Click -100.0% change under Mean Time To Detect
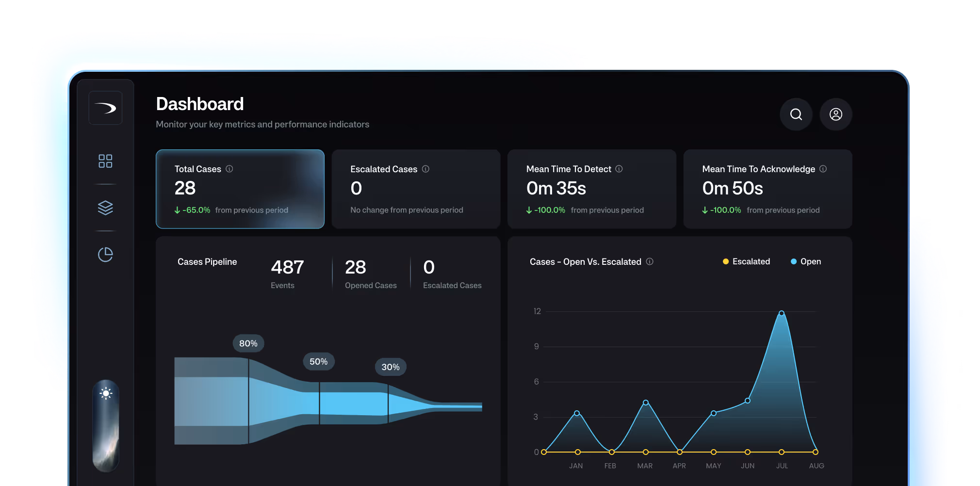The height and width of the screenshot is (486, 980). 546,210
